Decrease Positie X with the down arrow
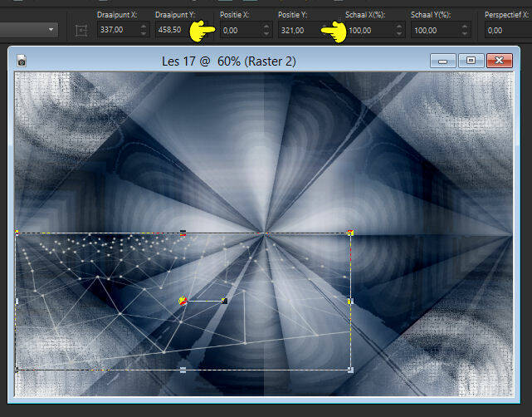The width and height of the screenshot is (532, 417). coord(266,33)
